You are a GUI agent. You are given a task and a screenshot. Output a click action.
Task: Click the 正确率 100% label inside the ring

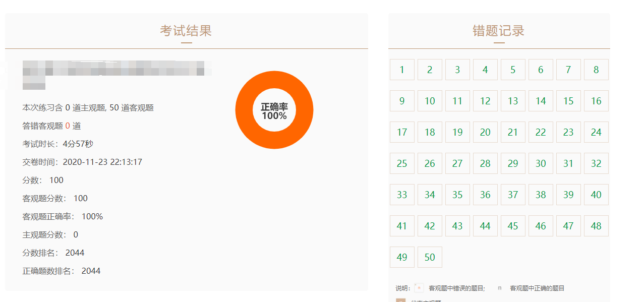pos(274,109)
